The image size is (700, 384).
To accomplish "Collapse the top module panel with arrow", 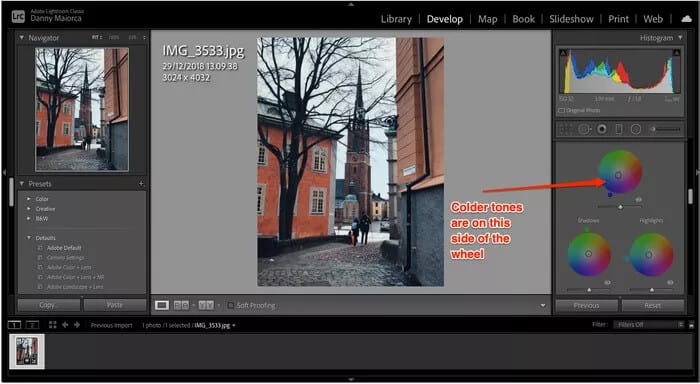I will [x=351, y=4].
